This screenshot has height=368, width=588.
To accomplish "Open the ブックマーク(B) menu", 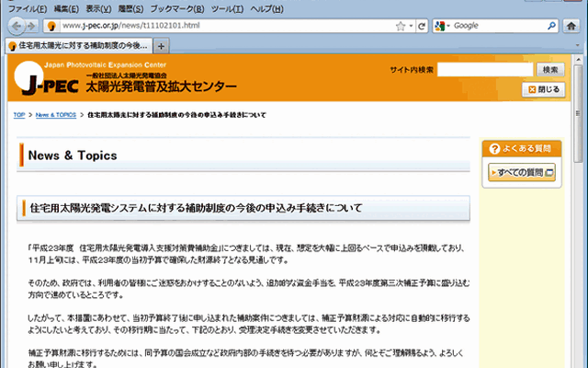I will tap(177, 8).
